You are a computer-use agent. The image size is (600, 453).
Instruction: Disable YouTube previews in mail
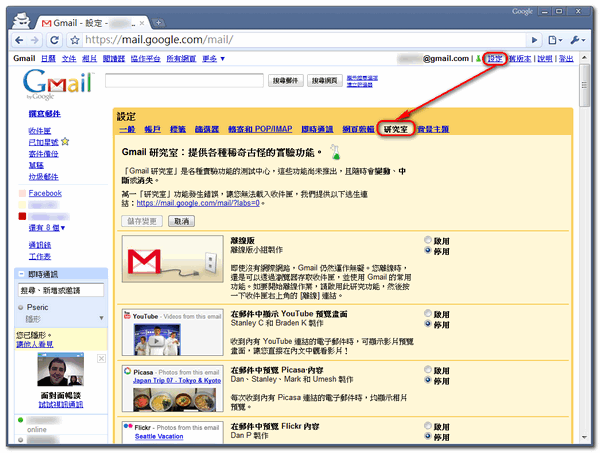click(428, 324)
